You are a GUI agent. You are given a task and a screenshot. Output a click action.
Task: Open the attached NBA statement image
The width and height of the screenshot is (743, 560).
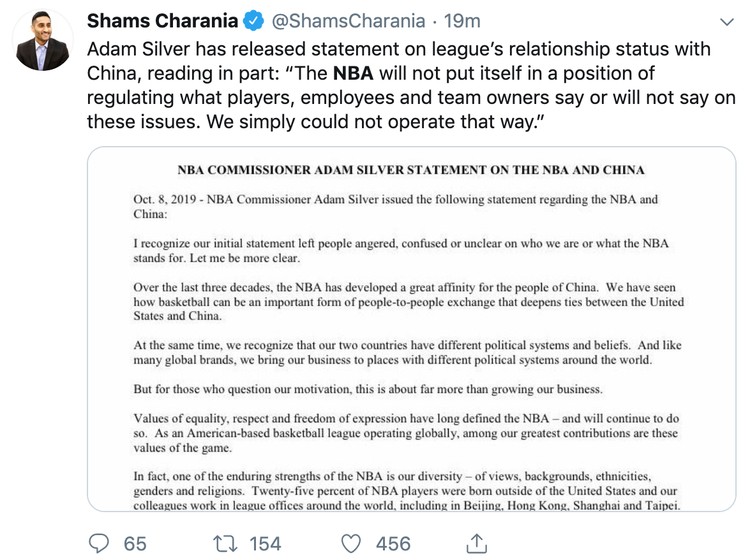[x=411, y=329]
